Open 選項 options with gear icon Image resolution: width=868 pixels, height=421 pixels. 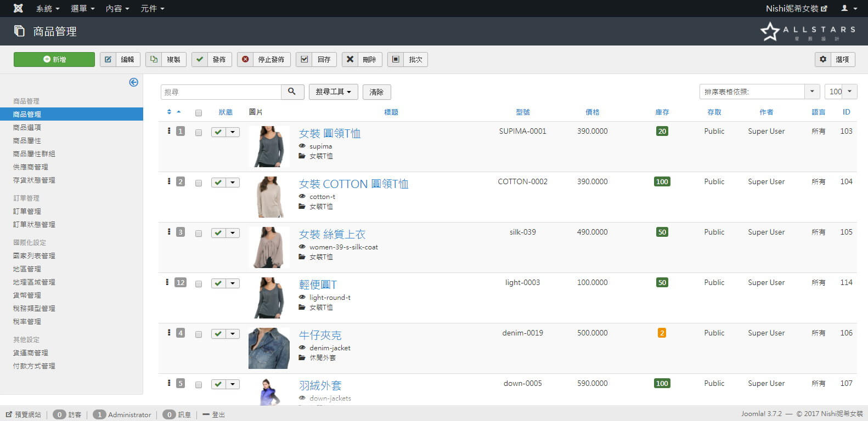pos(835,59)
